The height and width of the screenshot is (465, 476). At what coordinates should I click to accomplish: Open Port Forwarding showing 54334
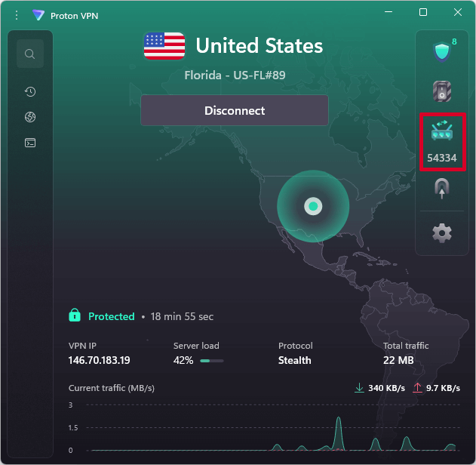coord(441,141)
